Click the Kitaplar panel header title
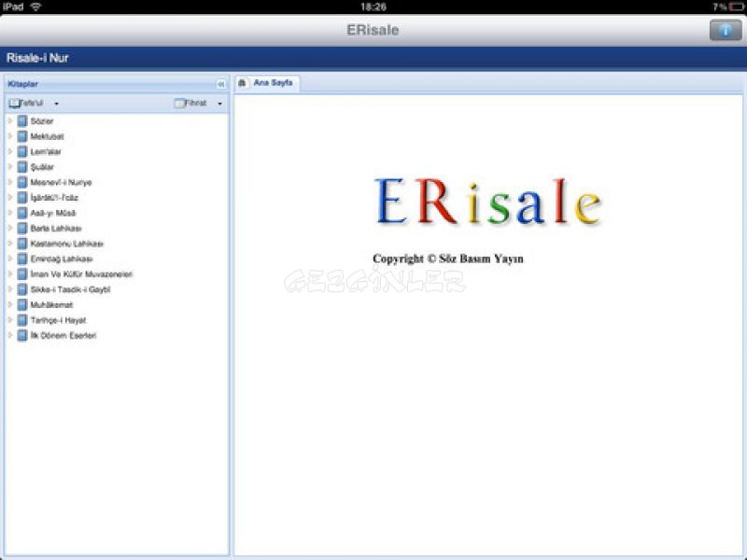The width and height of the screenshot is (747, 560). pyautogui.click(x=22, y=84)
